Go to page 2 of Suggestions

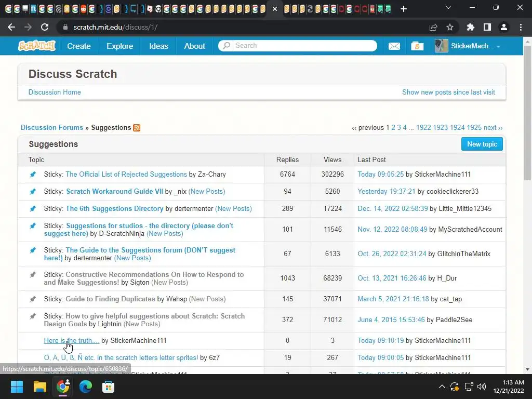pos(393,128)
